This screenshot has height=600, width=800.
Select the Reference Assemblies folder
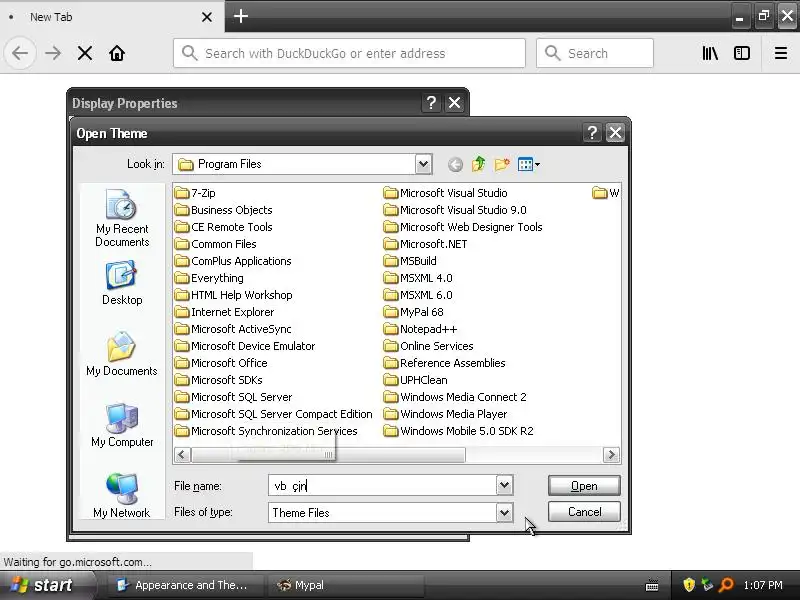pyautogui.click(x=444, y=363)
